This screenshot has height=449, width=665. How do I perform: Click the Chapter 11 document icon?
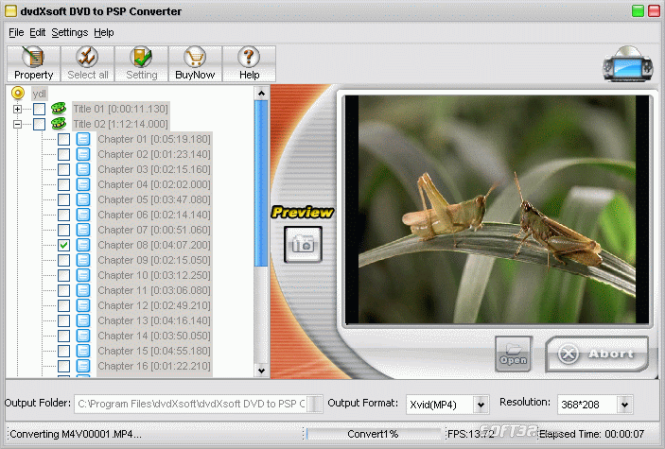[x=83, y=290]
